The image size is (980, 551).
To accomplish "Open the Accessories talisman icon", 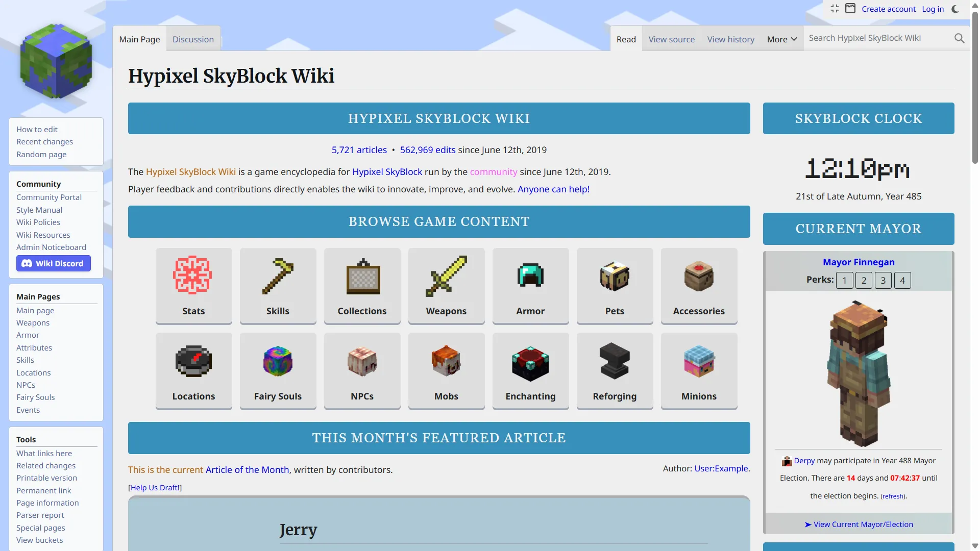I will [x=699, y=276].
